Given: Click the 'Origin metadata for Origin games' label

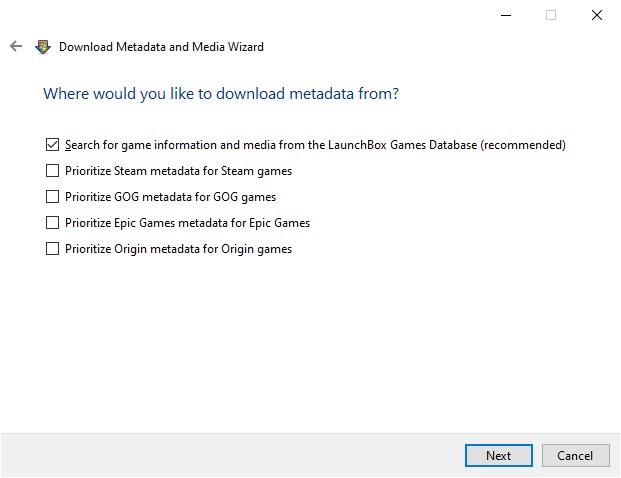Looking at the screenshot, I should click(203, 249).
